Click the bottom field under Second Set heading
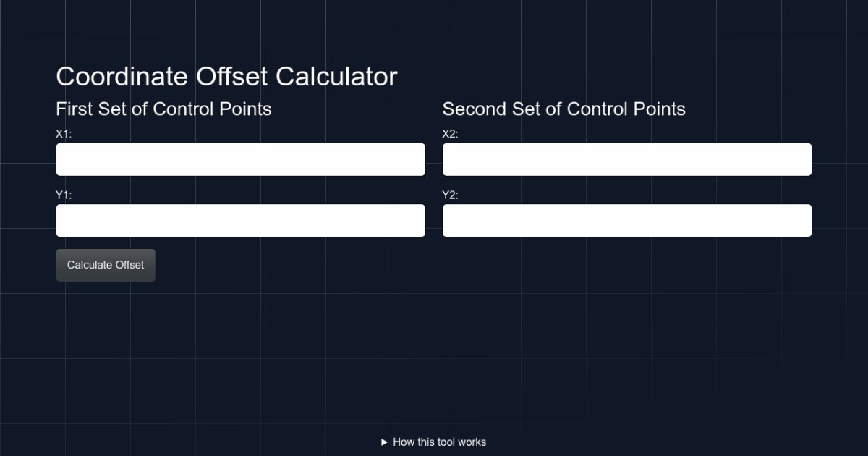Image resolution: width=868 pixels, height=456 pixels. pos(626,220)
